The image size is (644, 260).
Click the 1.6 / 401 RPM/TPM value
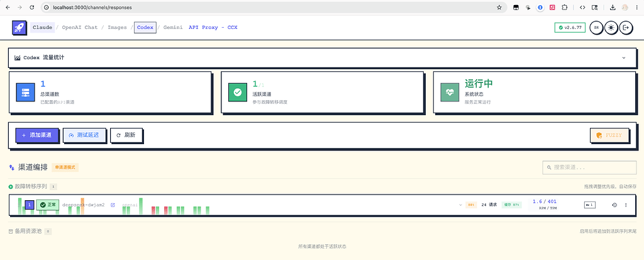click(544, 201)
